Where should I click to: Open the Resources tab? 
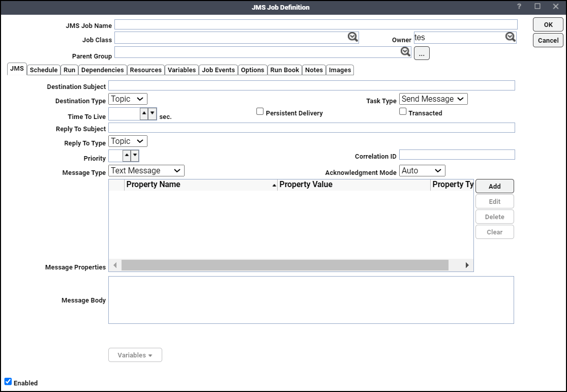(x=146, y=70)
